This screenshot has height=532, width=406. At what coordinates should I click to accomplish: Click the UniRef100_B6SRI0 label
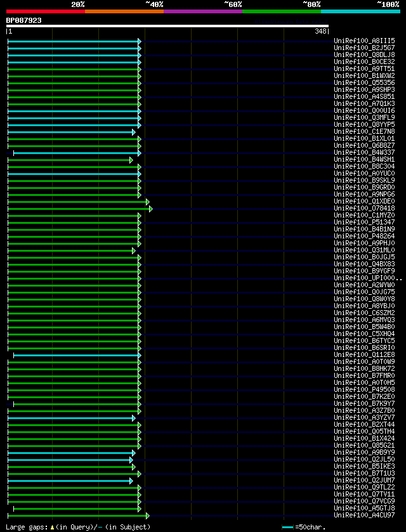pos(364,347)
